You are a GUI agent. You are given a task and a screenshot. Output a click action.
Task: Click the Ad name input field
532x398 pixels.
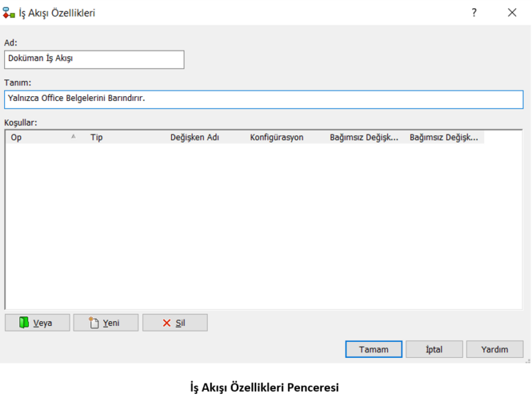[x=94, y=60]
